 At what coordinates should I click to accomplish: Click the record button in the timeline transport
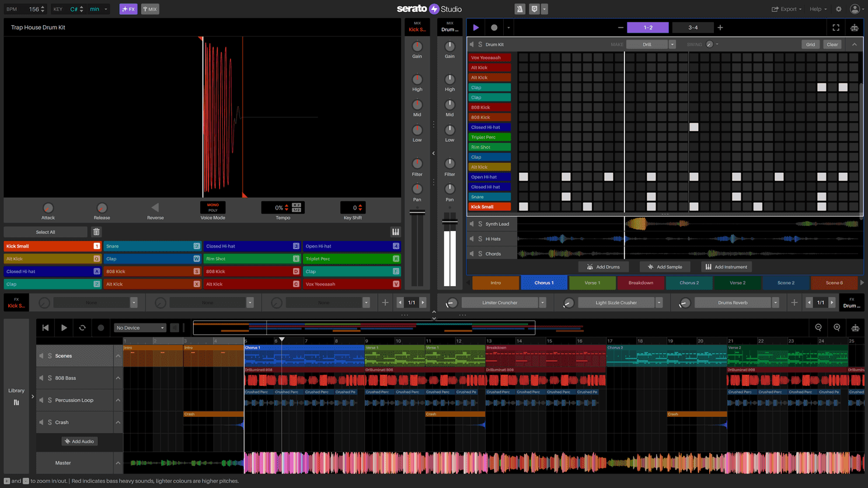[100, 327]
